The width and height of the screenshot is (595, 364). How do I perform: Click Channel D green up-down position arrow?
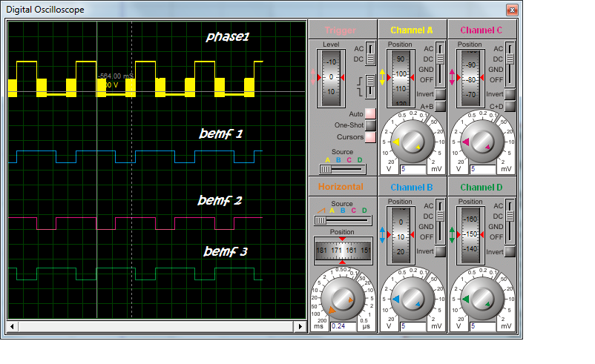pos(452,235)
